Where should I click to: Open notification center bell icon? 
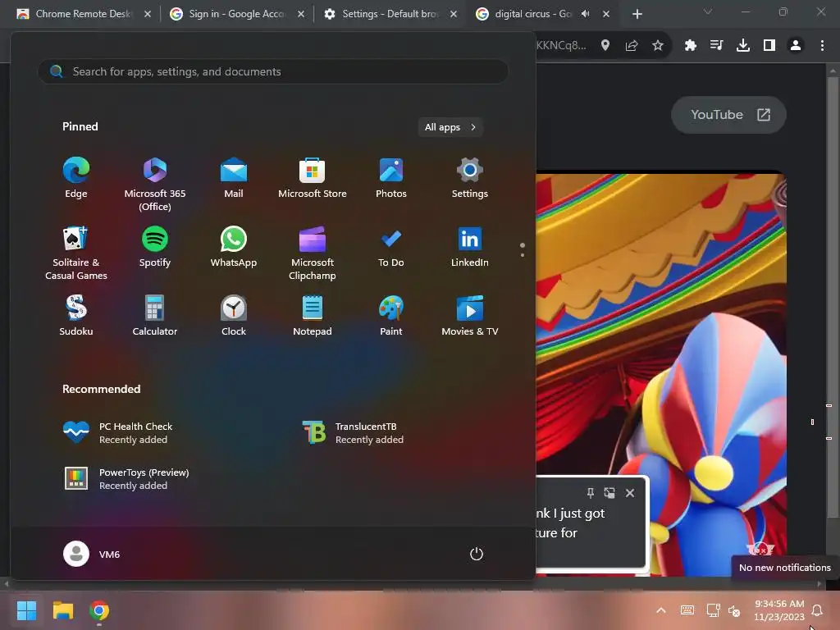click(x=817, y=610)
